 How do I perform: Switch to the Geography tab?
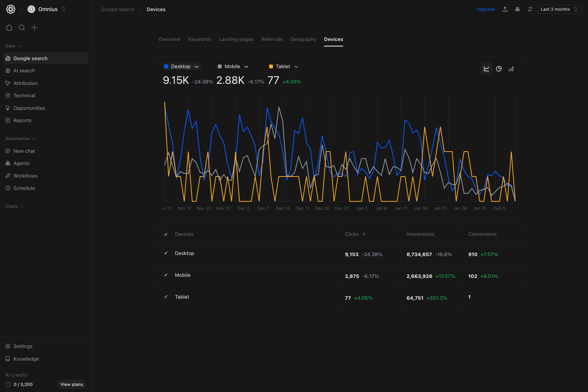(303, 39)
